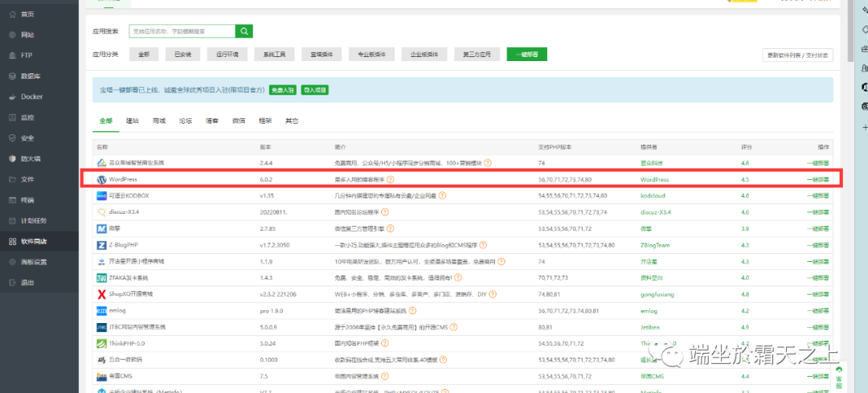Click 更新软件列表 / 支付状态 button
Screen dimensions: 868x393
[798, 55]
